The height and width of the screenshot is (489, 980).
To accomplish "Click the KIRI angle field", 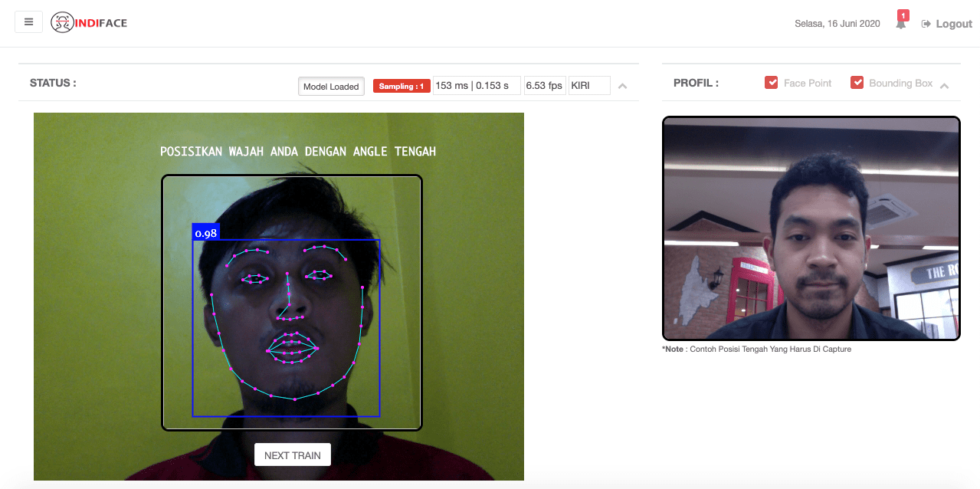I will tap(588, 86).
